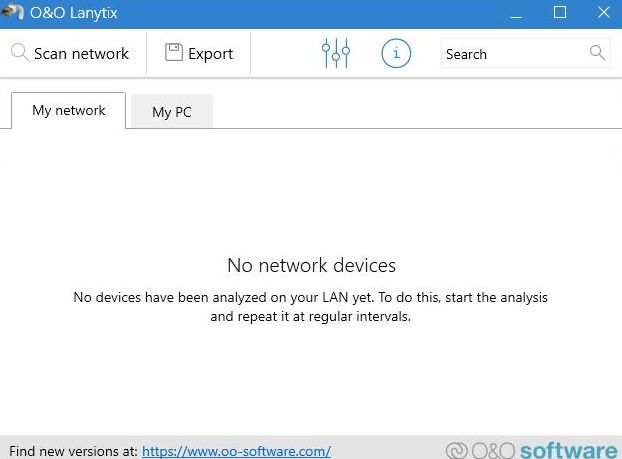Click the magnifier icon in Search box
Image resolution: width=622 pixels, height=459 pixels.
597,53
